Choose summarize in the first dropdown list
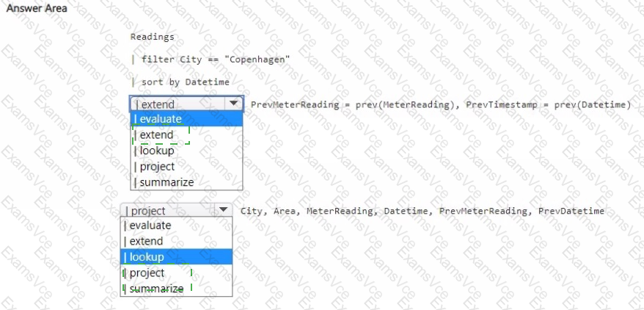The height and width of the screenshot is (310, 644). tap(186, 182)
